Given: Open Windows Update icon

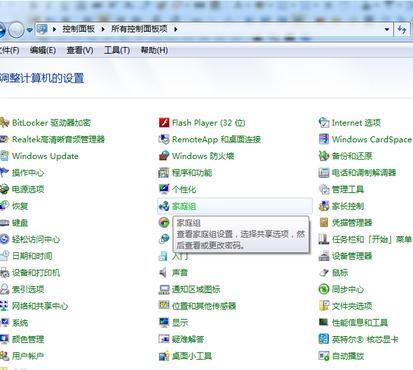Looking at the screenshot, I should tap(4, 156).
